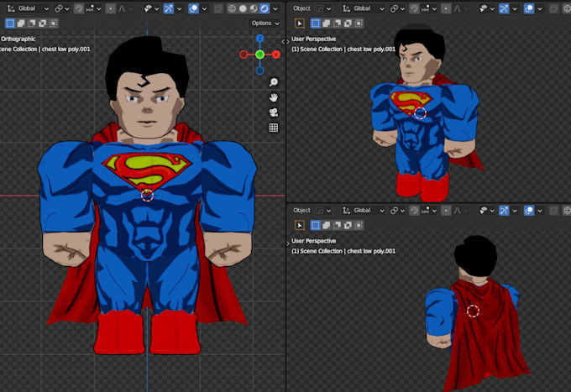Select solid shading in left Orthographic viewport
571x392 pixels.
243,8
